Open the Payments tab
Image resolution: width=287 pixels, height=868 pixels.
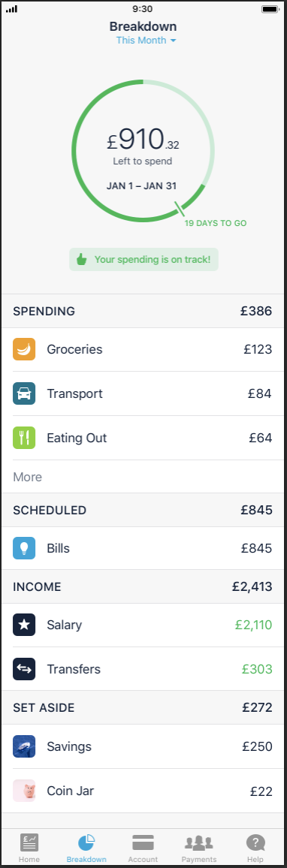point(199,848)
